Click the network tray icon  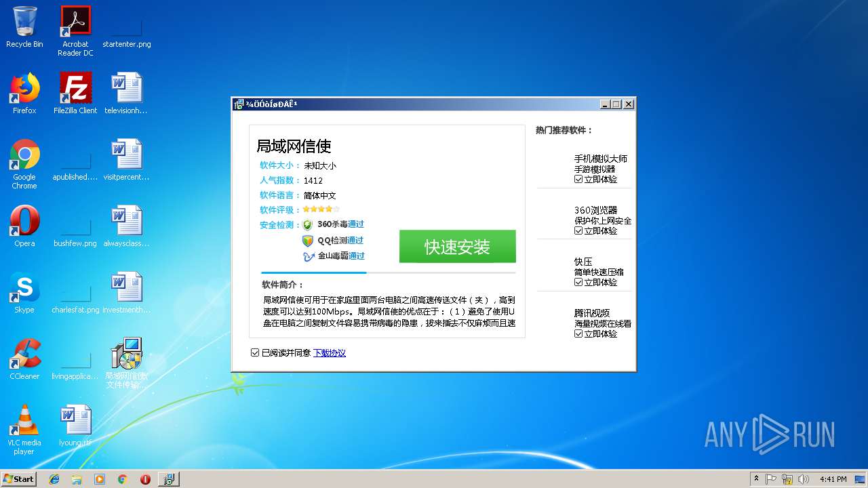tap(787, 479)
